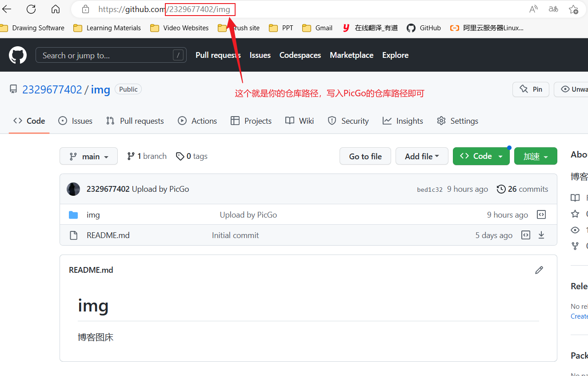Open the README.md file link in file list
Screen dimensions: 588x376
point(108,235)
